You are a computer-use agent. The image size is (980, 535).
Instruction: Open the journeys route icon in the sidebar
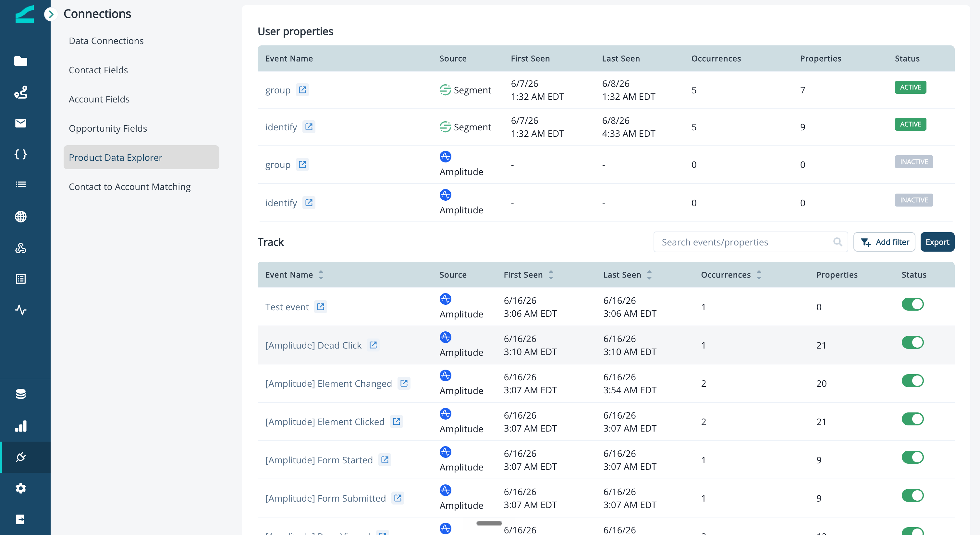[20, 92]
